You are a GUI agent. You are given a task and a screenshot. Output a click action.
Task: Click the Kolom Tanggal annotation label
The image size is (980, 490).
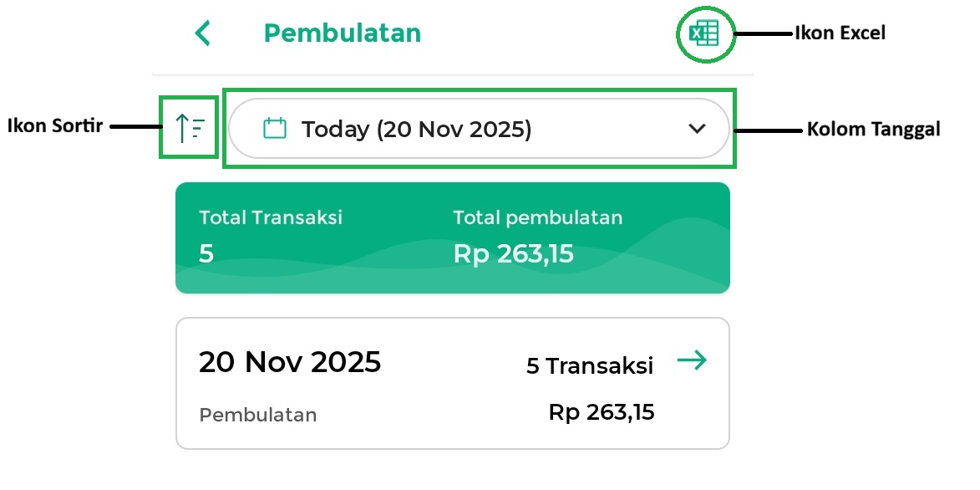point(873,130)
